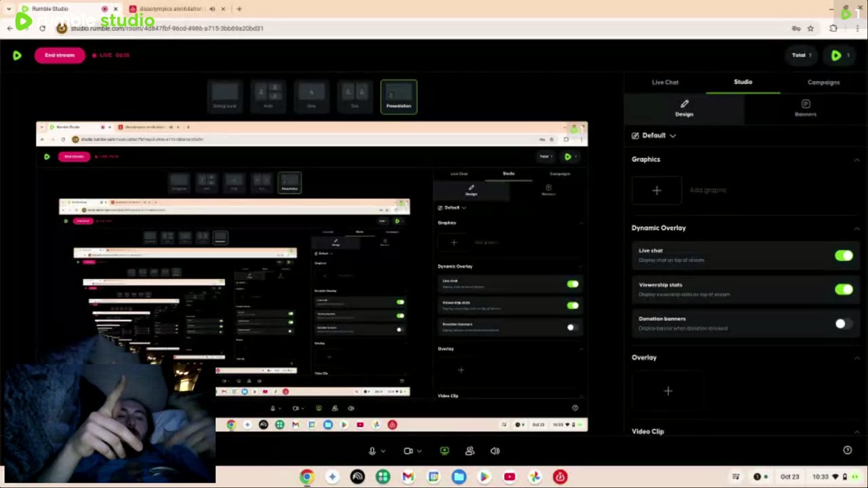The height and width of the screenshot is (488, 868).
Task: Select the Solo layout thumbnail
Action: (x=311, y=97)
